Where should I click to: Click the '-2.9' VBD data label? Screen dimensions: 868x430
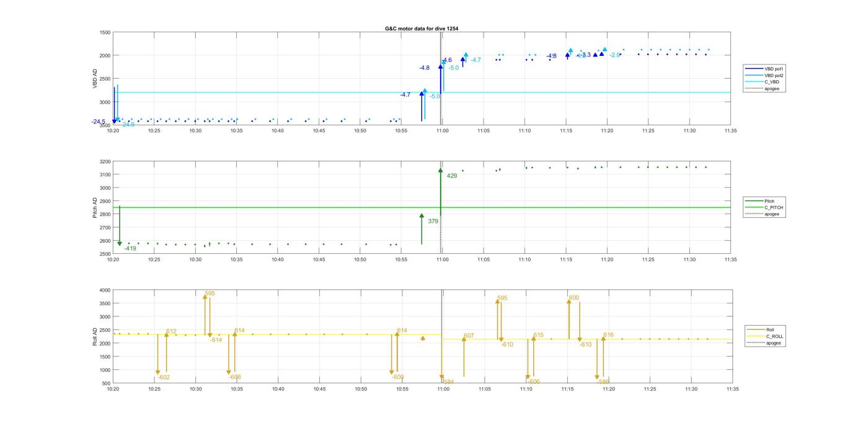point(615,55)
